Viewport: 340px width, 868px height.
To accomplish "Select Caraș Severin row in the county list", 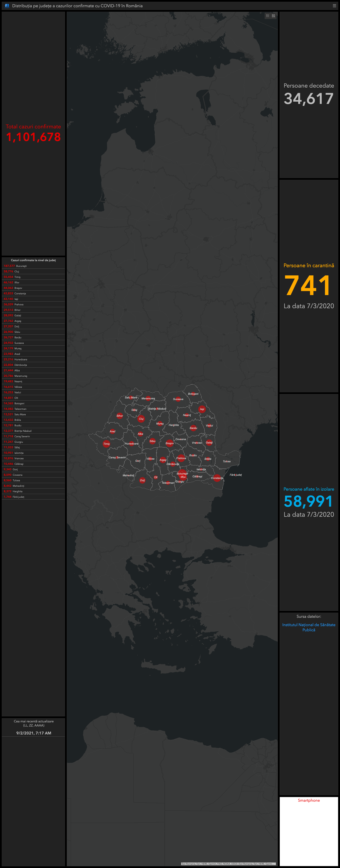I will pos(33,436).
